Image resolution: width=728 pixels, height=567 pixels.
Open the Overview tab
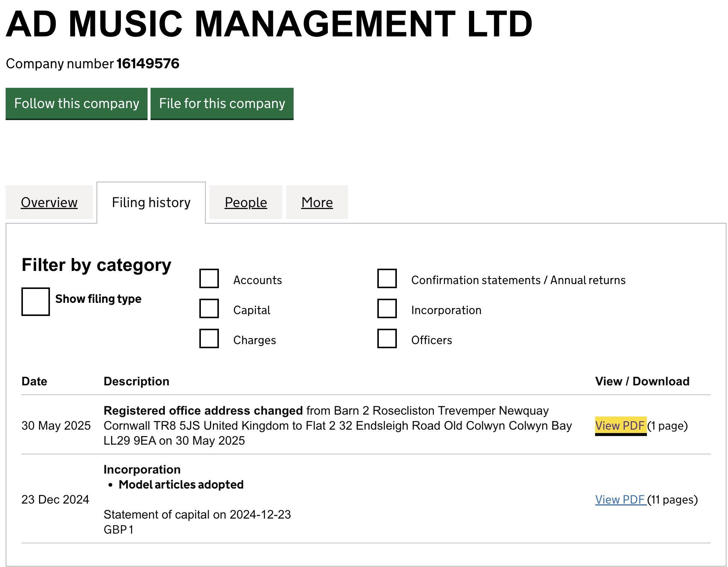[49, 202]
